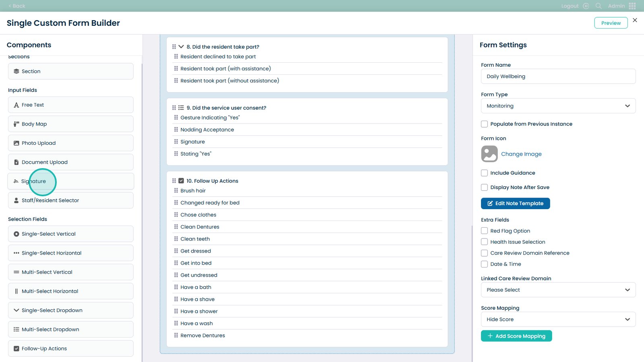Open the search icon in top bar
Image resolution: width=644 pixels, height=362 pixels.
click(x=599, y=6)
